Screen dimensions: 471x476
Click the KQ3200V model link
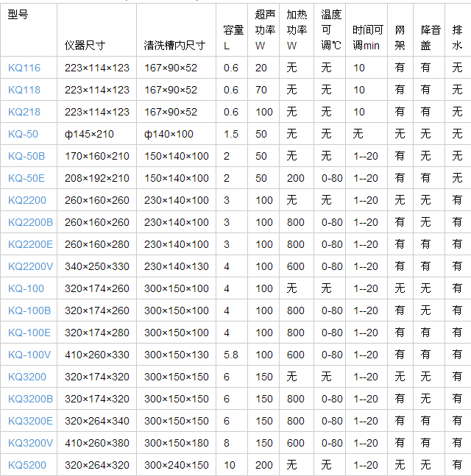[x=30, y=443]
